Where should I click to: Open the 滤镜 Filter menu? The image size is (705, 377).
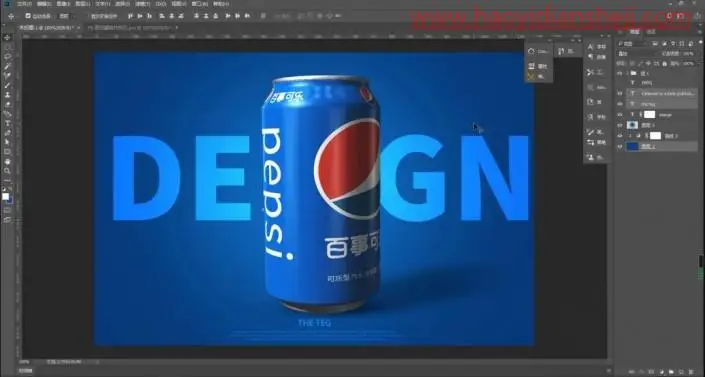(x=142, y=4)
